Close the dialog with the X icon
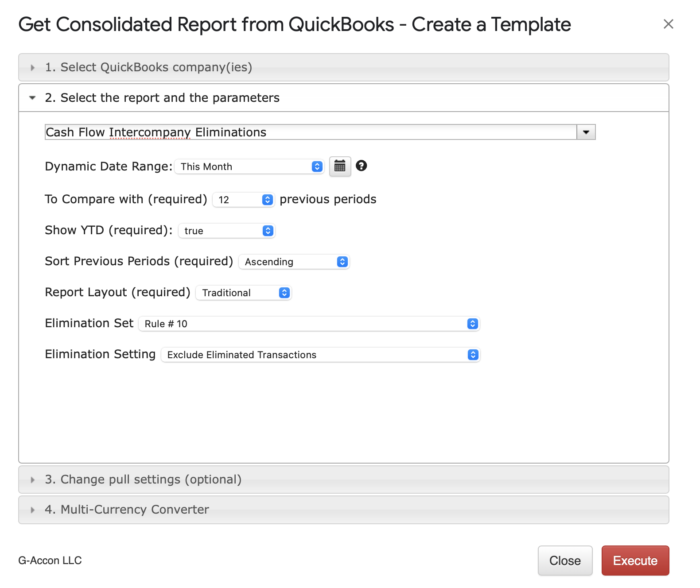This screenshot has height=588, width=700. click(x=668, y=24)
